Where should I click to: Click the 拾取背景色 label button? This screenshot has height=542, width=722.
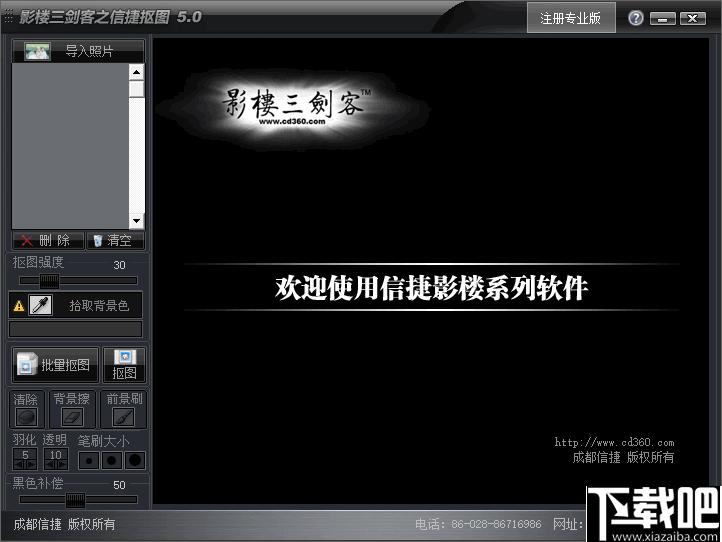pyautogui.click(x=99, y=305)
